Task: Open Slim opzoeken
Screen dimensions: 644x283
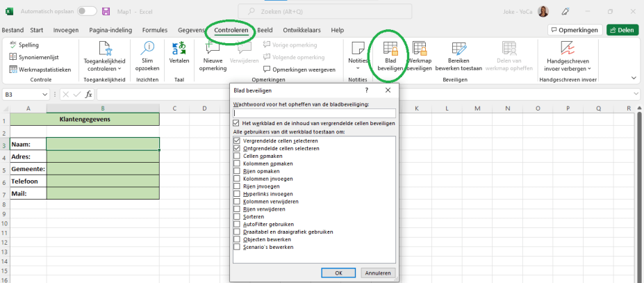Action: coord(147,56)
